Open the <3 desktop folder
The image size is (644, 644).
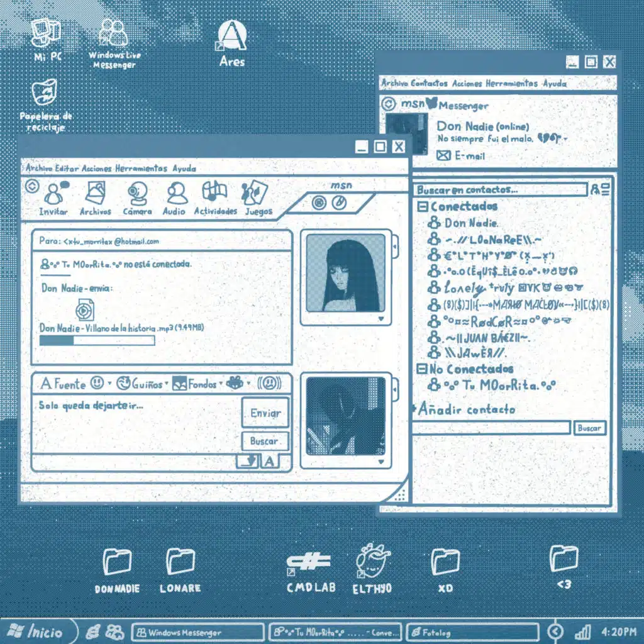tap(563, 558)
